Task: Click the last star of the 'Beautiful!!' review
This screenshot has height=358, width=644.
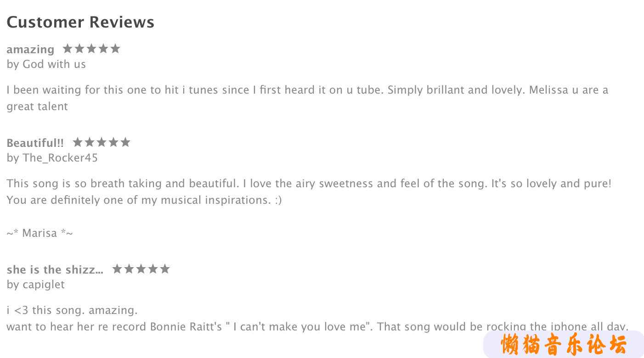Action: [125, 142]
